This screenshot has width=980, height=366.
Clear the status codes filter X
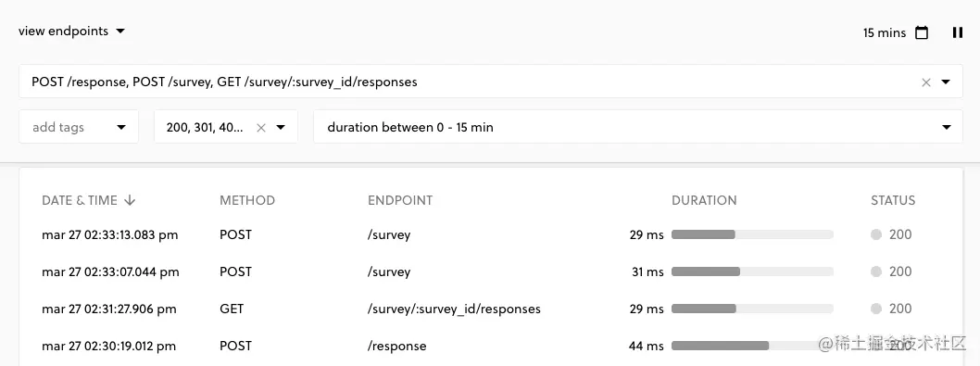(261, 128)
